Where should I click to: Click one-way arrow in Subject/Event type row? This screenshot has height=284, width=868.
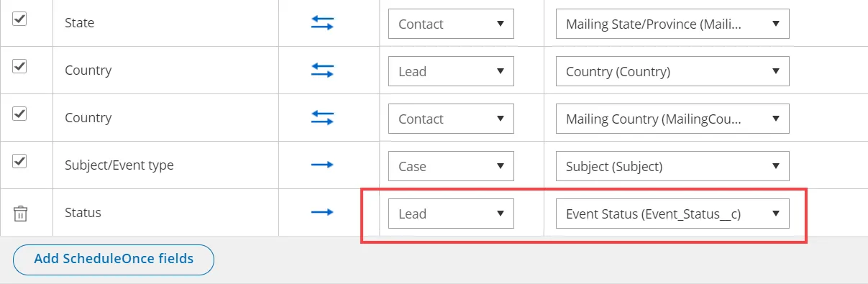click(322, 165)
